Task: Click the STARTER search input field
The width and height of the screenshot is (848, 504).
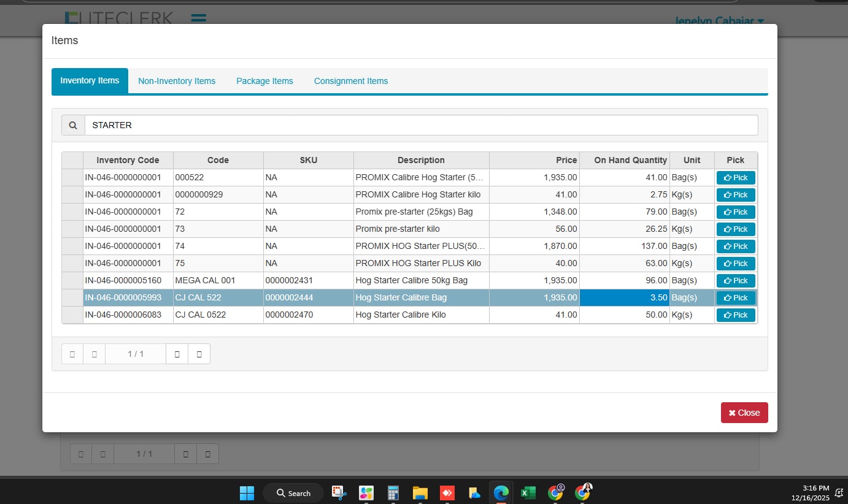Action: pyautogui.click(x=421, y=125)
